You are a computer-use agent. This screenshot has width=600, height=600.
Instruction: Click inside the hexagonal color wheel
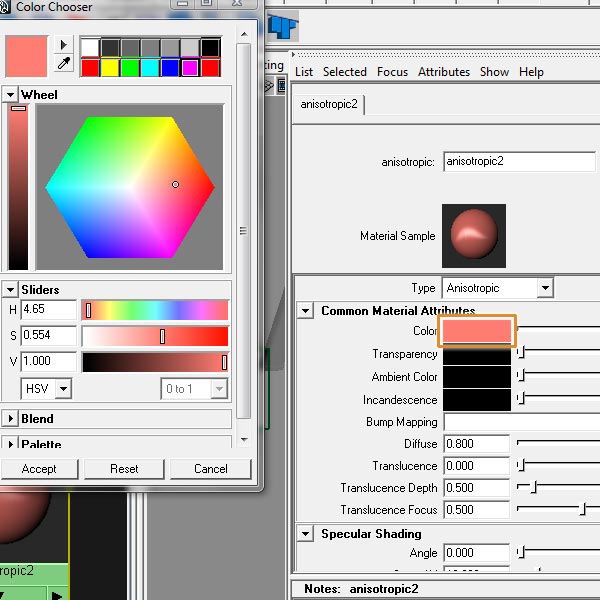coord(130,187)
